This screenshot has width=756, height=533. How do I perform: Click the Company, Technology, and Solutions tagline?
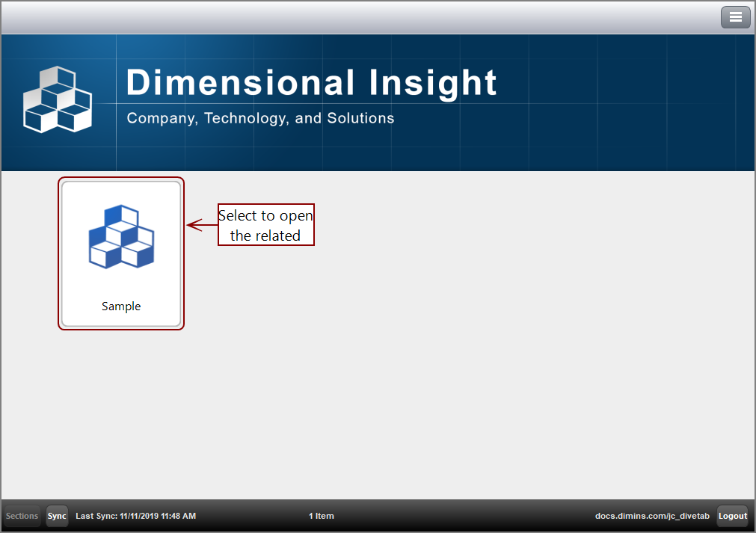click(x=259, y=118)
